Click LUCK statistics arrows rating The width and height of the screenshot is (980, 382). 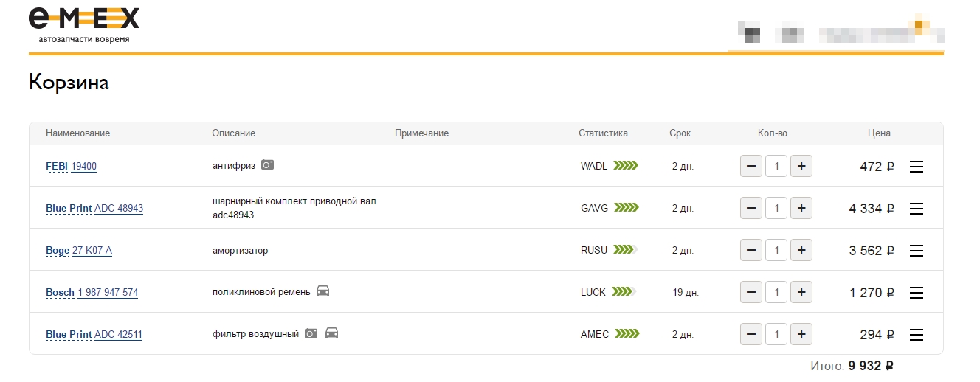(626, 292)
